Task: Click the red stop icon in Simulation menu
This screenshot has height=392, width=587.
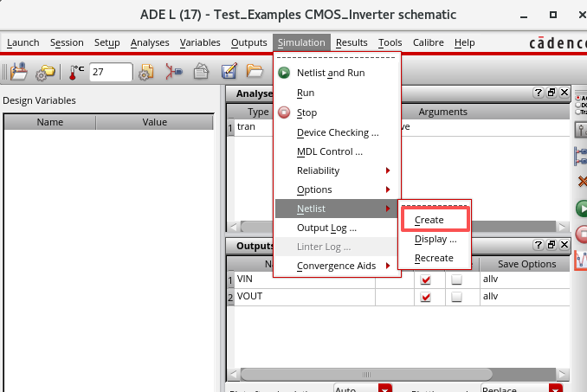Action: click(x=284, y=112)
